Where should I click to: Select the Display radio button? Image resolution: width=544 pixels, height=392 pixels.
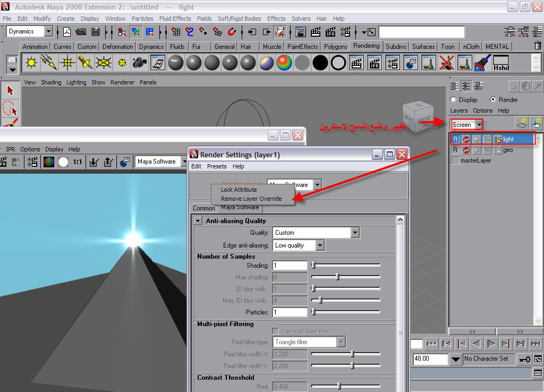[453, 99]
